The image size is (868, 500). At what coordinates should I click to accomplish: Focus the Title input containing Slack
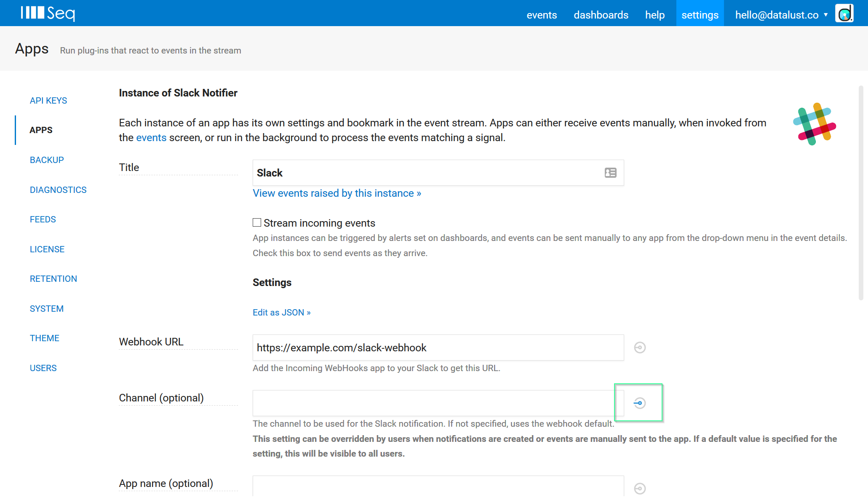[x=438, y=173]
